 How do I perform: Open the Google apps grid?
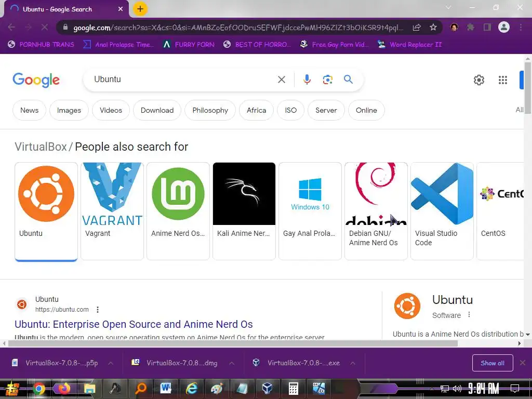[502, 80]
